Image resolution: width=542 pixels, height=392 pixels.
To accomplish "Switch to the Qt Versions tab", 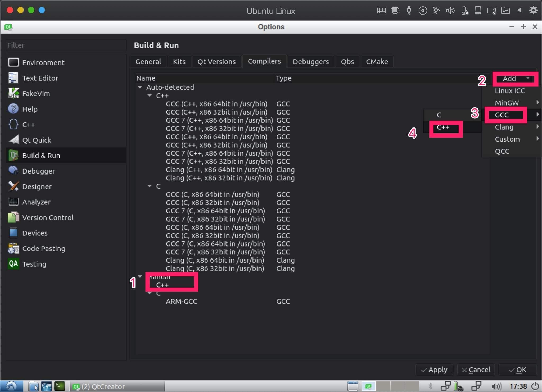I will [216, 62].
